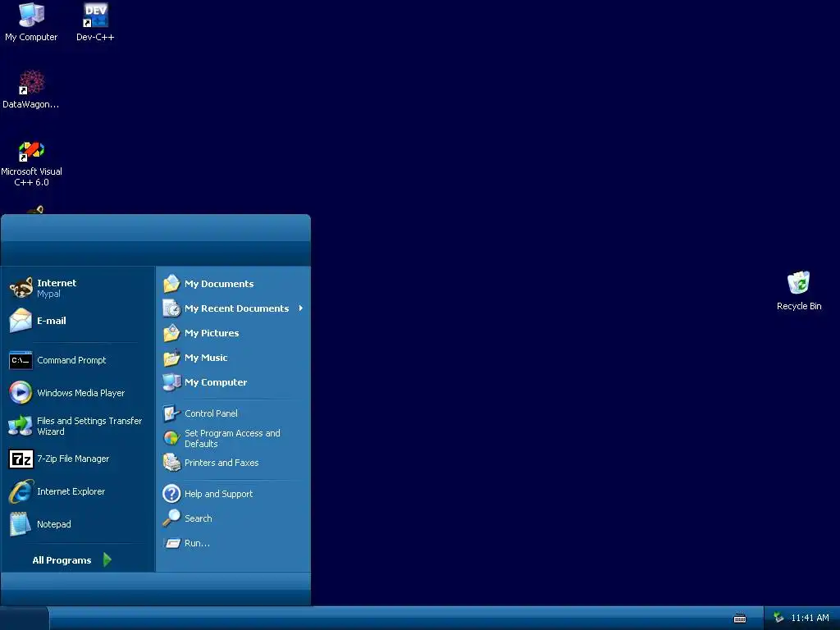Image resolution: width=840 pixels, height=630 pixels.
Task: Click Mypal subtitle under Internet
Action: click(x=48, y=294)
